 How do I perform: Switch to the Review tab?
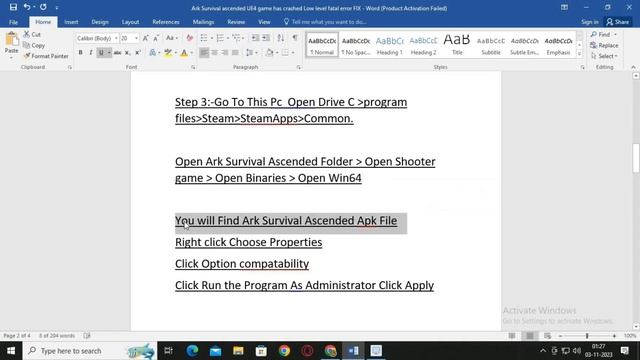point(236,22)
